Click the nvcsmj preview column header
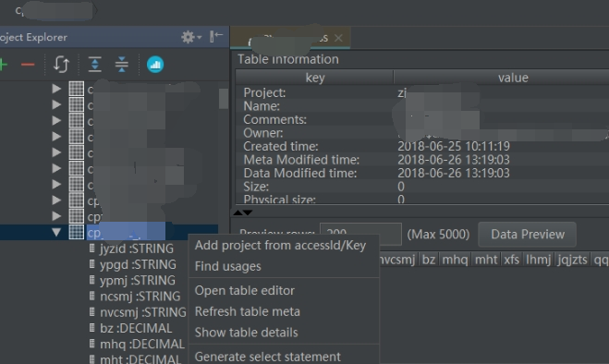Viewport: 609px width, 364px height. pos(397,259)
